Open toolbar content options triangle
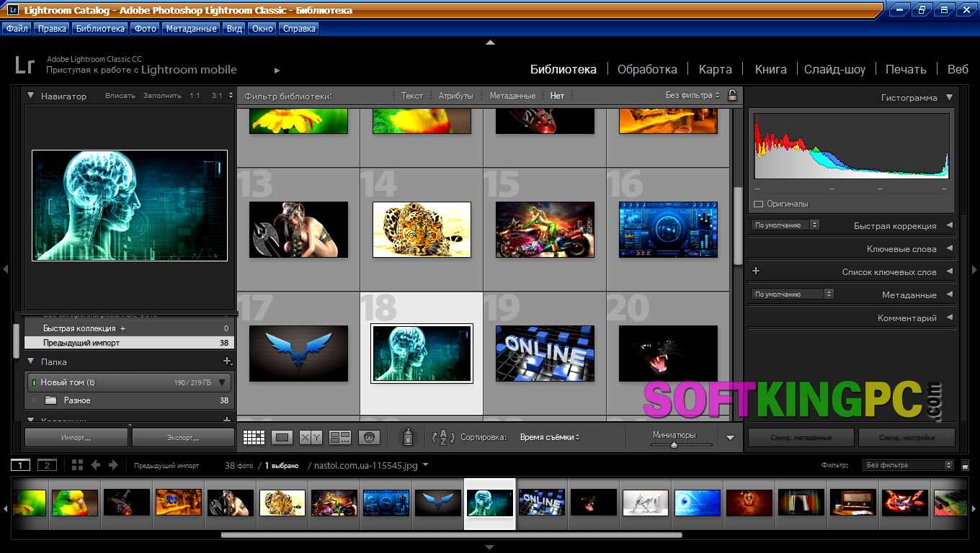Screen dimensions: 980x553 coord(730,437)
